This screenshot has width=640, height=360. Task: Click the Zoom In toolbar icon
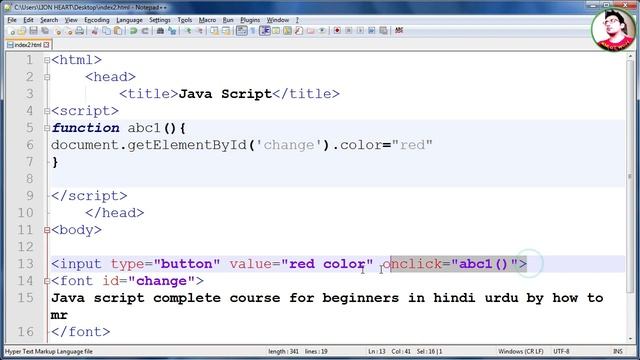[x=188, y=31]
